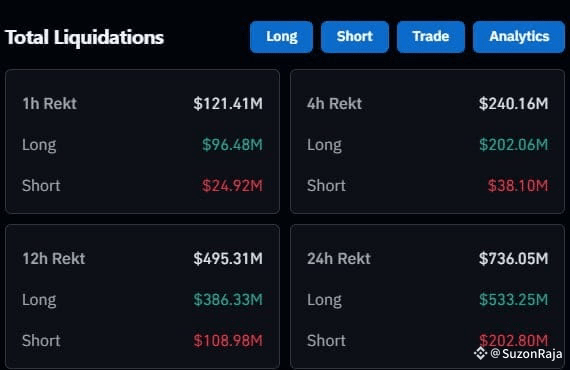The width and height of the screenshot is (570, 370).
Task: Click the Total Liquidations heading
Action: (x=84, y=37)
